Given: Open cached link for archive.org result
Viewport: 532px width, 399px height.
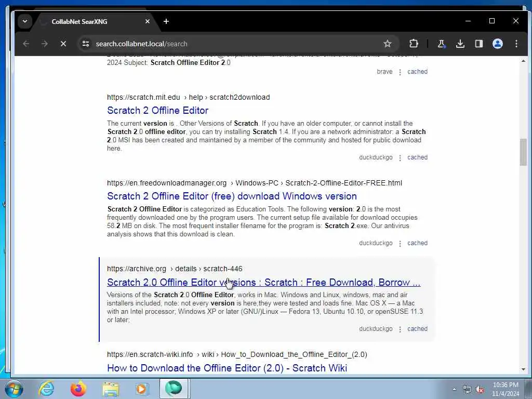Looking at the screenshot, I should [417, 329].
